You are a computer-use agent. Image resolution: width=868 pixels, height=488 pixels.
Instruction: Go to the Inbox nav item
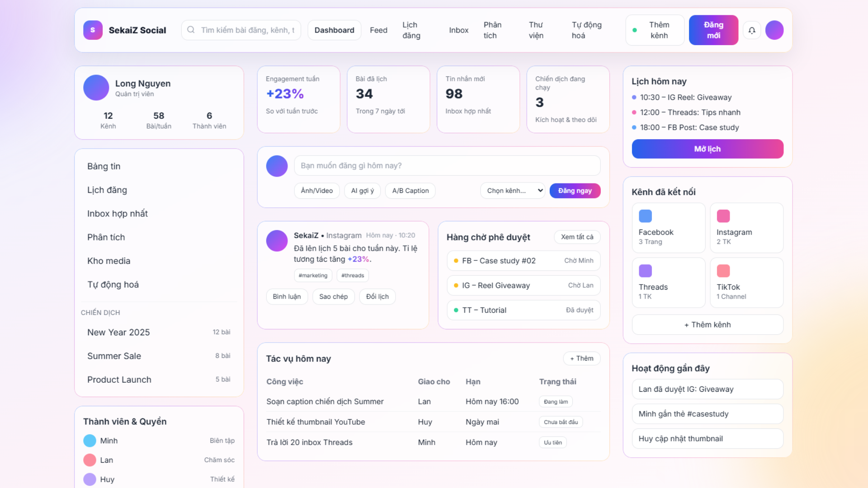[458, 30]
